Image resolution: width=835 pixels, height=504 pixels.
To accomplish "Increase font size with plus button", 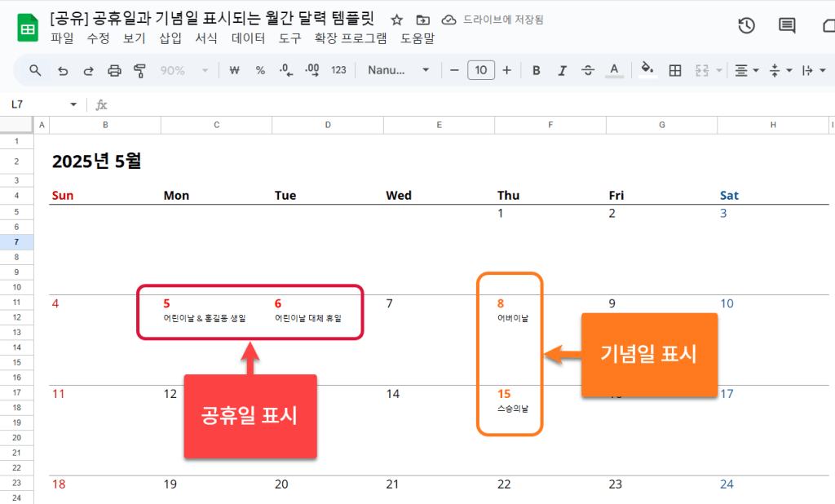I will click(507, 71).
